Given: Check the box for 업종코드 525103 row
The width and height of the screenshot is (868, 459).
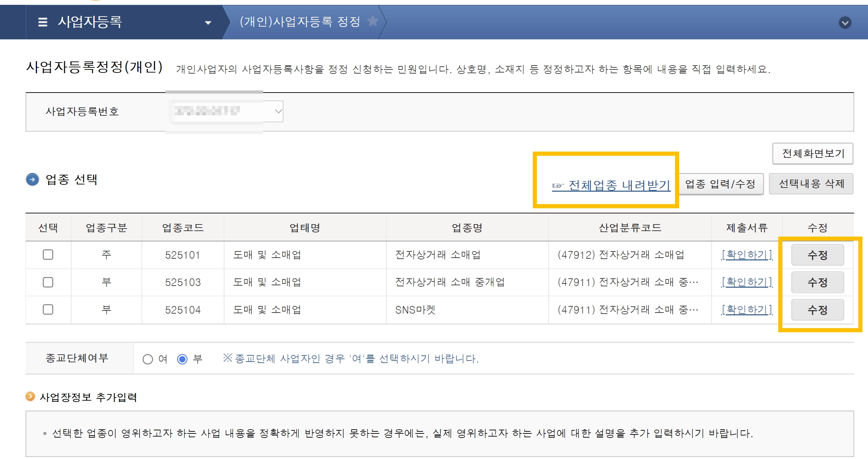Looking at the screenshot, I should click(48, 282).
